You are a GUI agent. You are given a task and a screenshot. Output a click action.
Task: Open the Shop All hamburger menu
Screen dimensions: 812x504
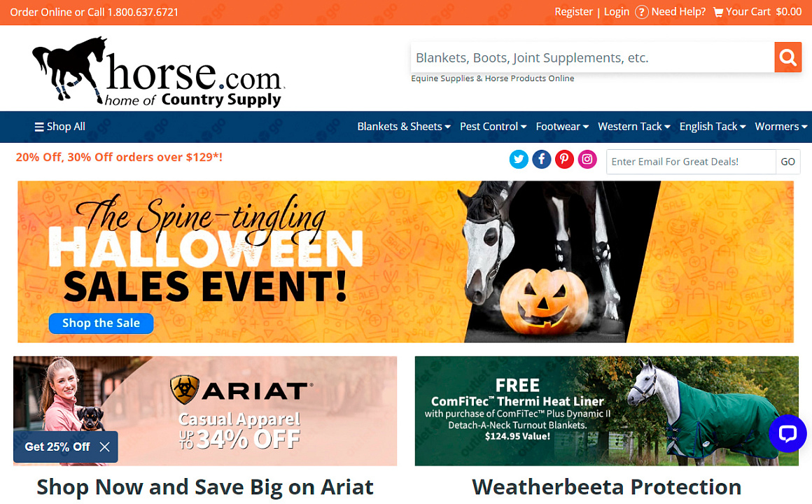pyautogui.click(x=59, y=127)
